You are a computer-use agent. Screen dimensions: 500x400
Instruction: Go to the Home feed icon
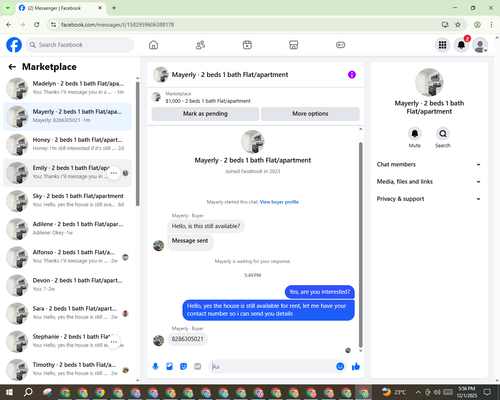click(x=153, y=45)
